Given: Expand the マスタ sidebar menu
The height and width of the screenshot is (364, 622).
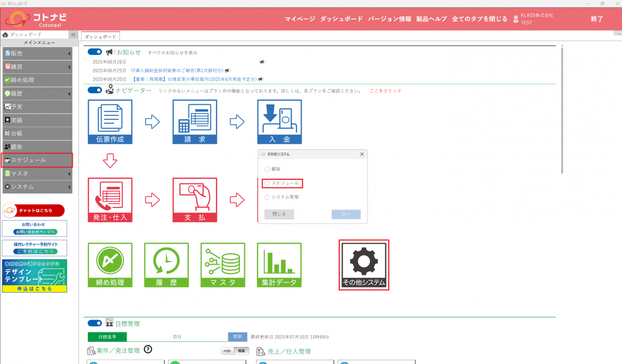Looking at the screenshot, I should point(37,173).
